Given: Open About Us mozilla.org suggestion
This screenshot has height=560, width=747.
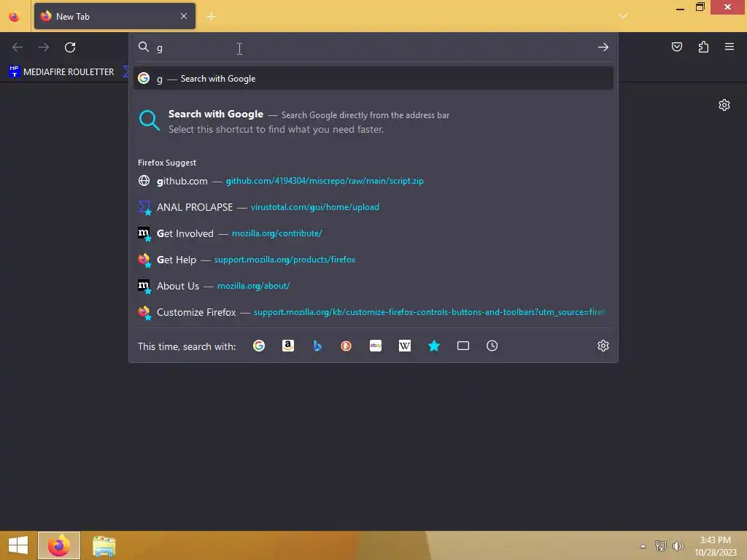Looking at the screenshot, I should (x=373, y=286).
